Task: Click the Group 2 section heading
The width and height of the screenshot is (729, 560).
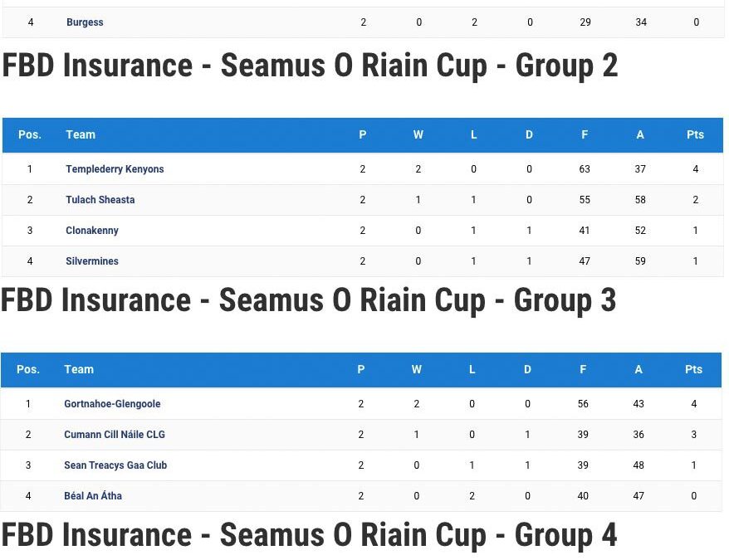Action: point(310,66)
